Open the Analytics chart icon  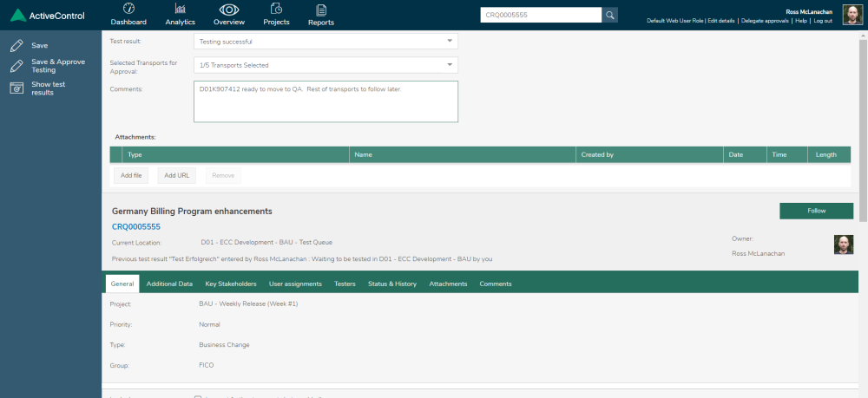click(180, 9)
